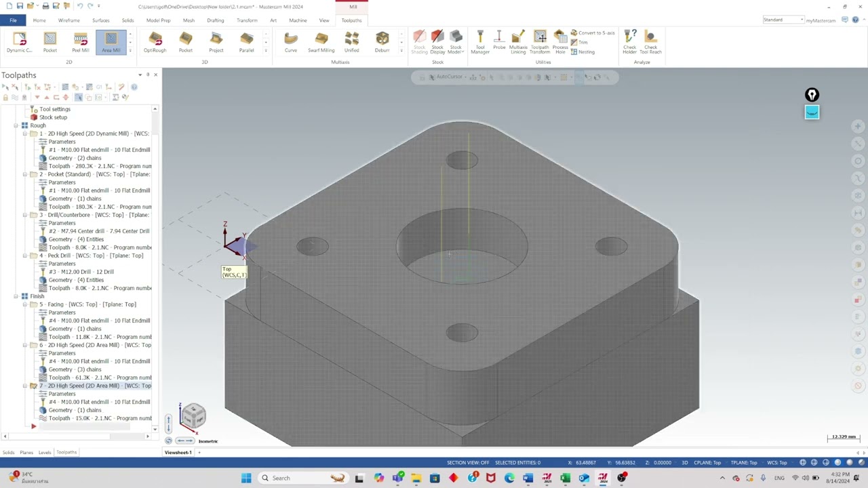Screen dimensions: 868x488
Task: Click the Stock setup tree item
Action: (48, 117)
